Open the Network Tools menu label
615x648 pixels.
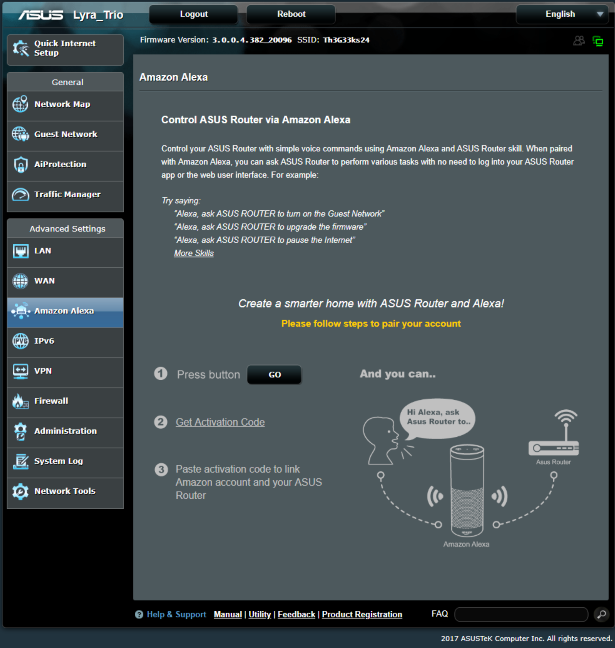pyautogui.click(x=65, y=491)
